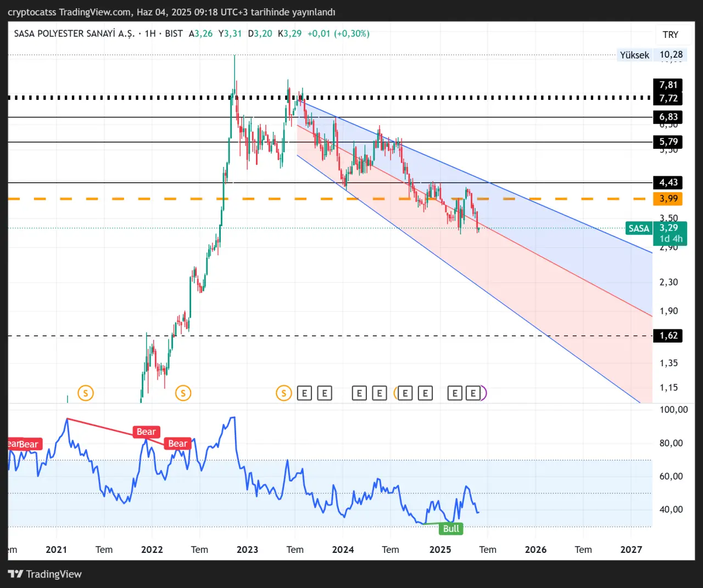
Task: Click the 1,62 dashed level price label
Action: pyautogui.click(x=668, y=335)
